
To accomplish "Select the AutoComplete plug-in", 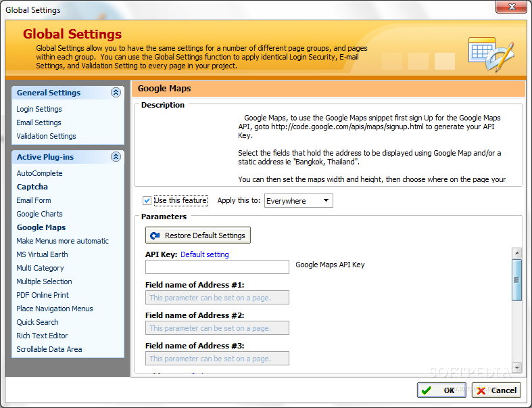I will [40, 173].
